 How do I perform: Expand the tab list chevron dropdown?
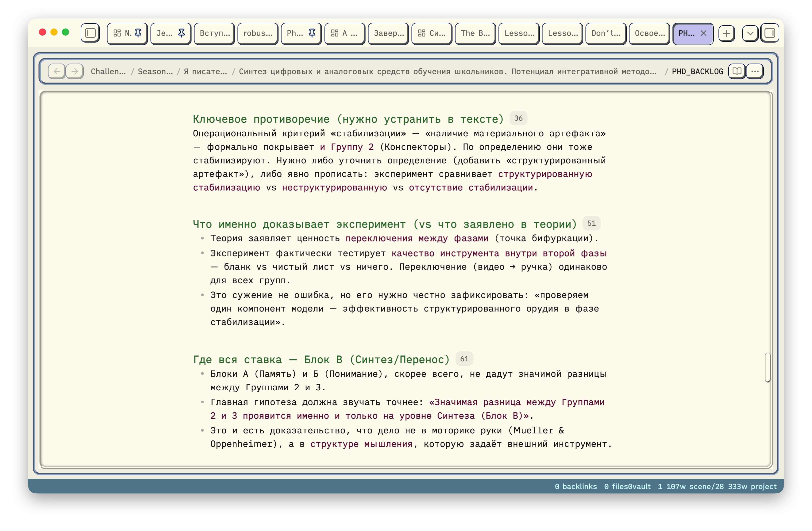click(x=750, y=33)
